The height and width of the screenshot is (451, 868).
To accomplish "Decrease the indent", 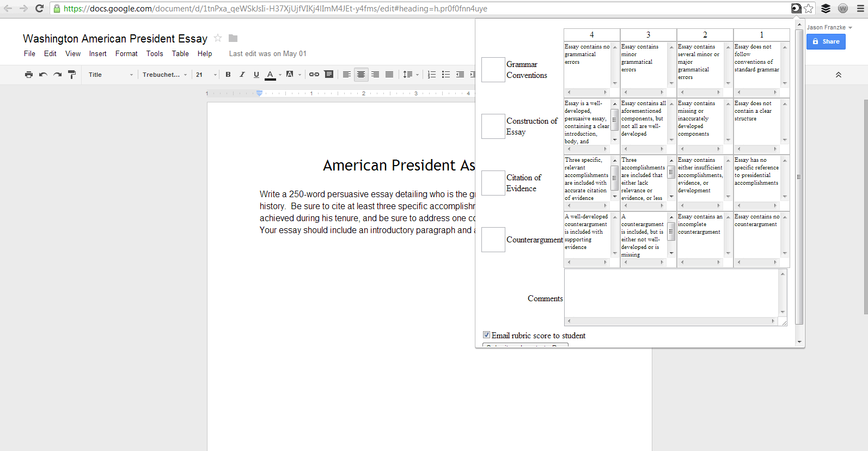I will tap(460, 75).
